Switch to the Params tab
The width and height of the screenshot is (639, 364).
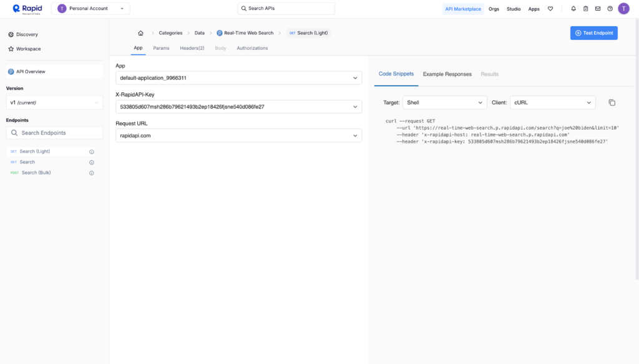(x=161, y=48)
